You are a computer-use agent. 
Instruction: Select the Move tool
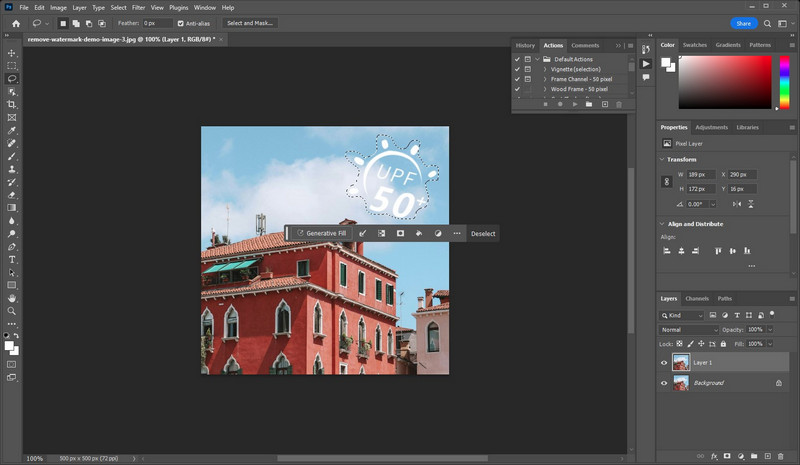coord(12,53)
